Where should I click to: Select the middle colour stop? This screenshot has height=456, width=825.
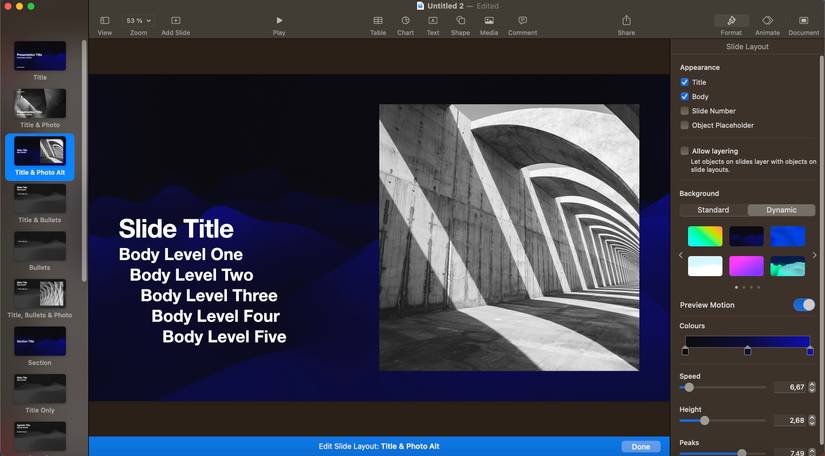pyautogui.click(x=748, y=351)
